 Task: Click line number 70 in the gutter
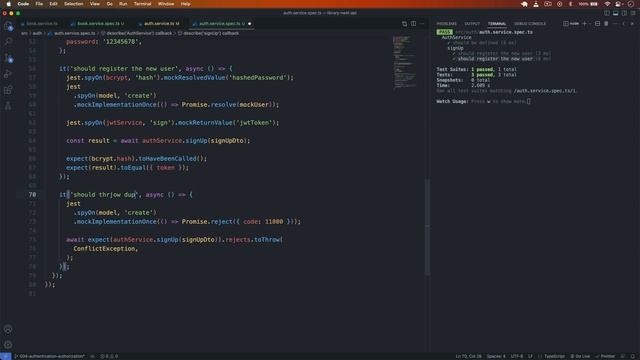point(32,195)
